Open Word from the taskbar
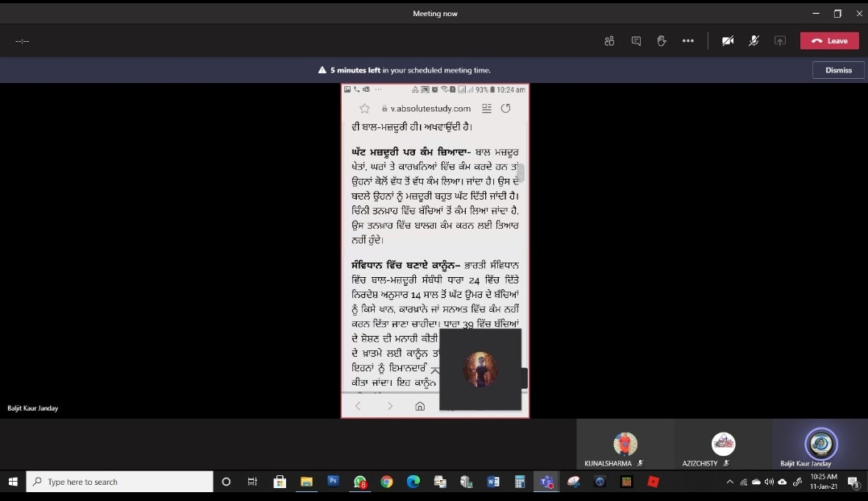The width and height of the screenshot is (868, 501). click(492, 482)
